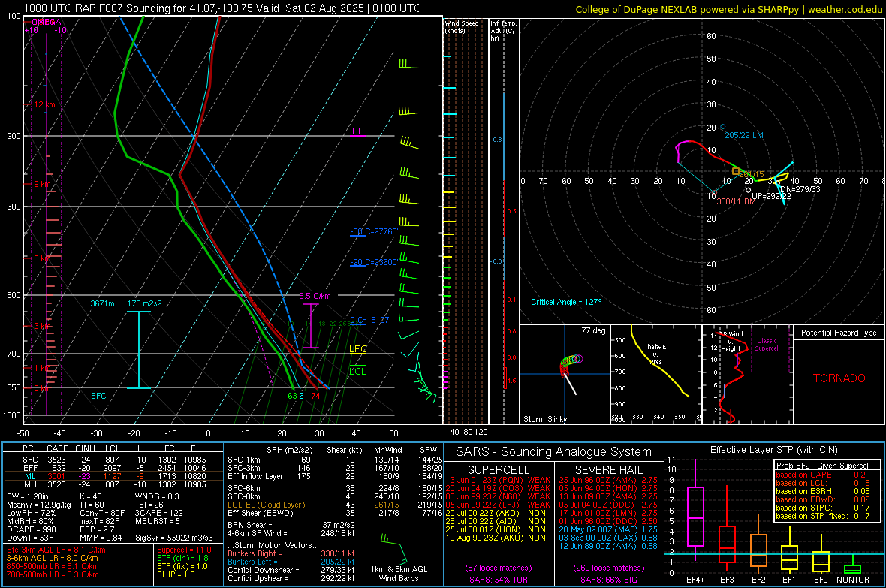Click the 'Prob EF2+ Given Supercell' legend title

coord(823,466)
